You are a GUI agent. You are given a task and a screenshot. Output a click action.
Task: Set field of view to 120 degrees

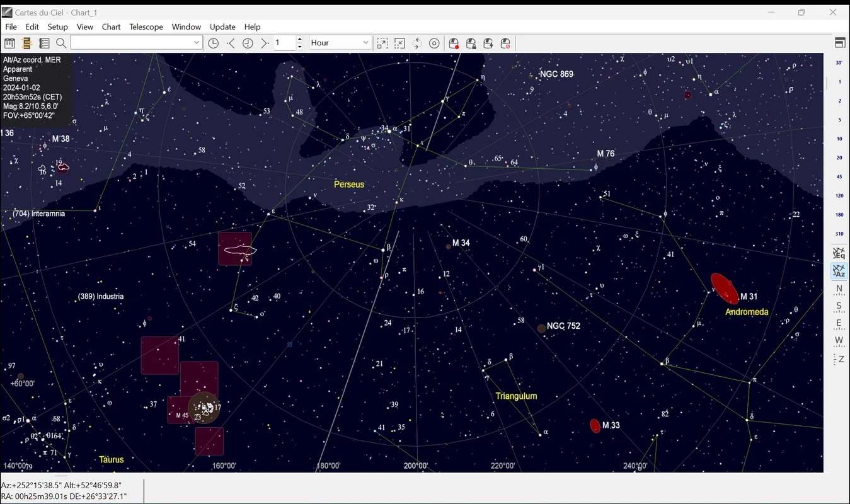tap(839, 196)
